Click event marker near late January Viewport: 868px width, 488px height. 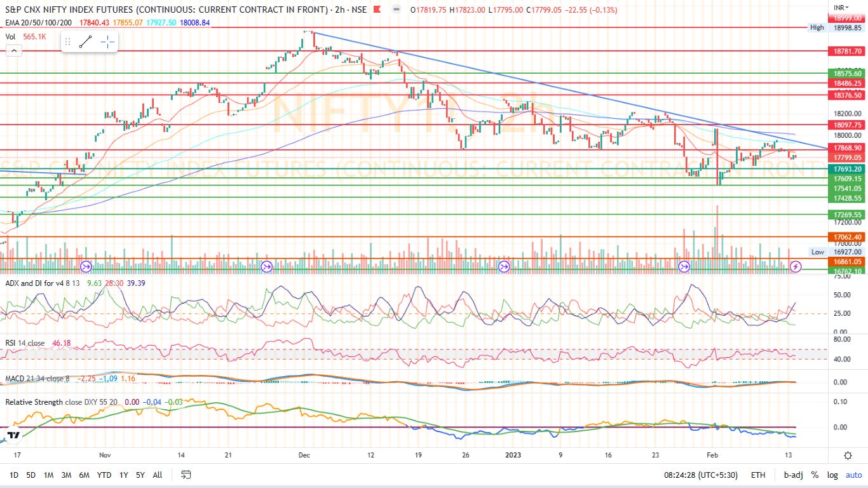[685, 267]
